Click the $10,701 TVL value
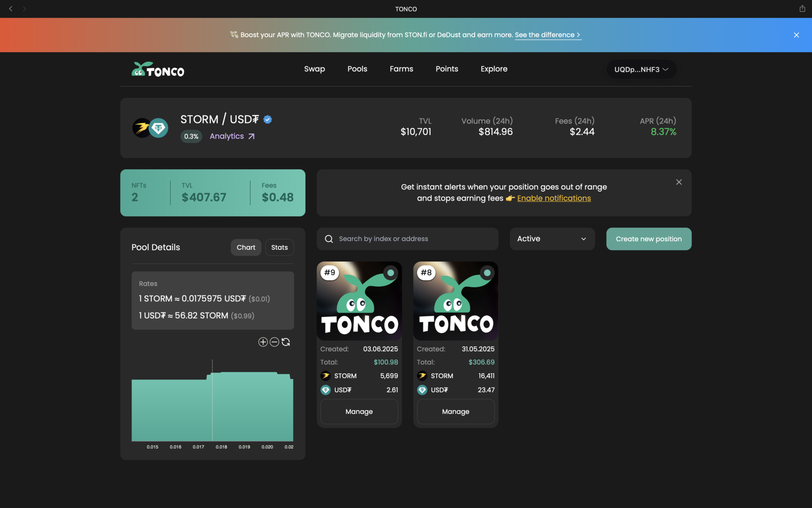Viewport: 812px width, 508px height. (416, 132)
